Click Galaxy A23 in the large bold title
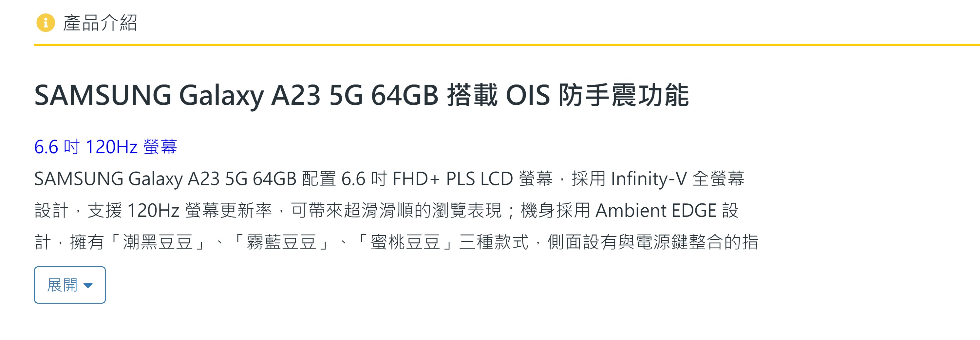The image size is (980, 340). point(250,95)
